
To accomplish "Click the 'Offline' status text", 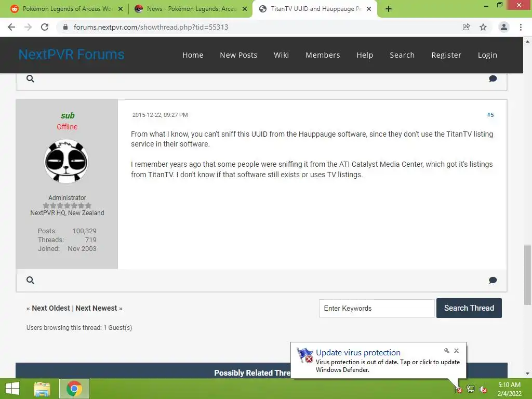I will click(x=67, y=127).
